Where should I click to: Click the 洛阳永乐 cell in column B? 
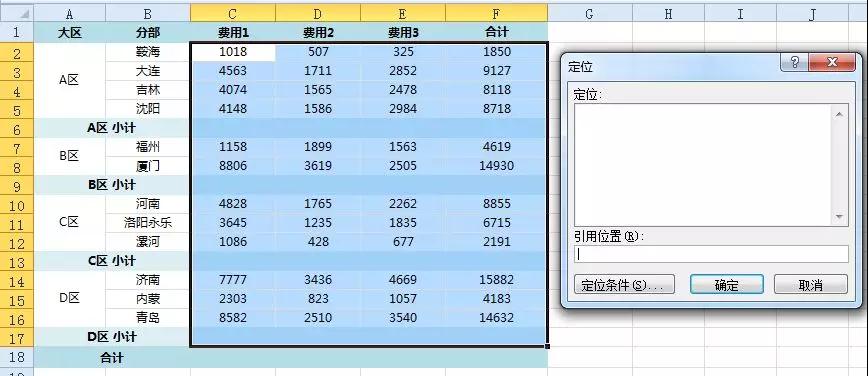pos(148,223)
